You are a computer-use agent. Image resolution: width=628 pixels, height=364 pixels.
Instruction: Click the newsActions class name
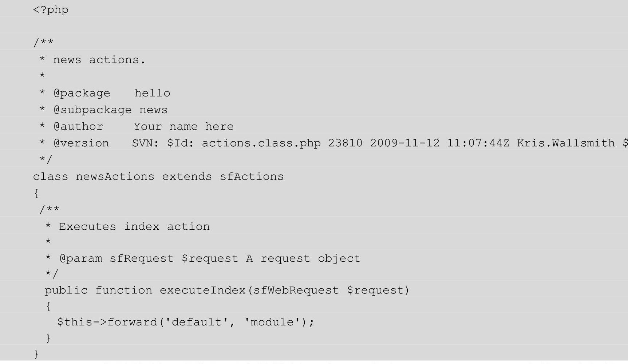115,177
